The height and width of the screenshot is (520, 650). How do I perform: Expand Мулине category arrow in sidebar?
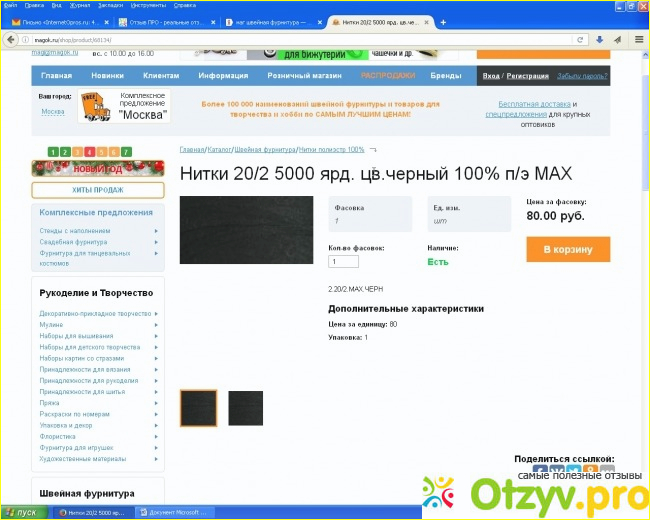156,324
